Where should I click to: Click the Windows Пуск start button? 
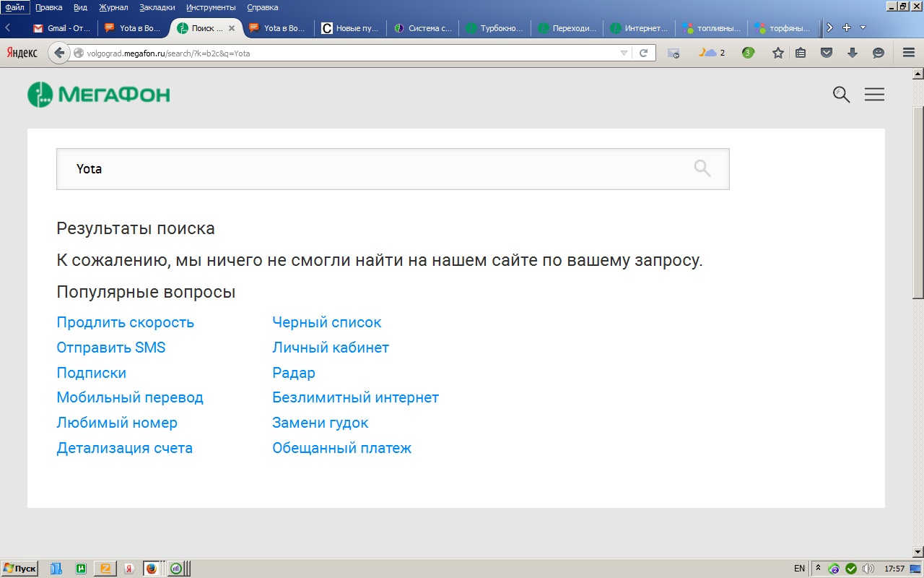click(x=19, y=569)
